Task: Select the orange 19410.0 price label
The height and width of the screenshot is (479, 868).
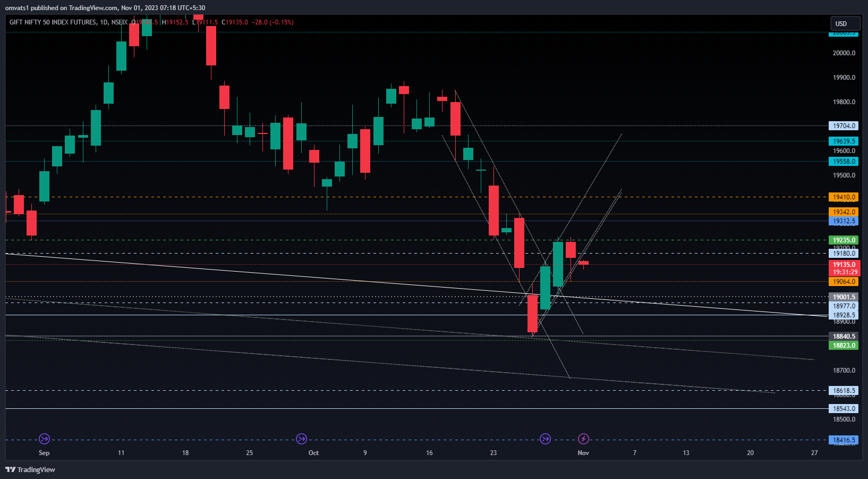Action: coord(844,197)
